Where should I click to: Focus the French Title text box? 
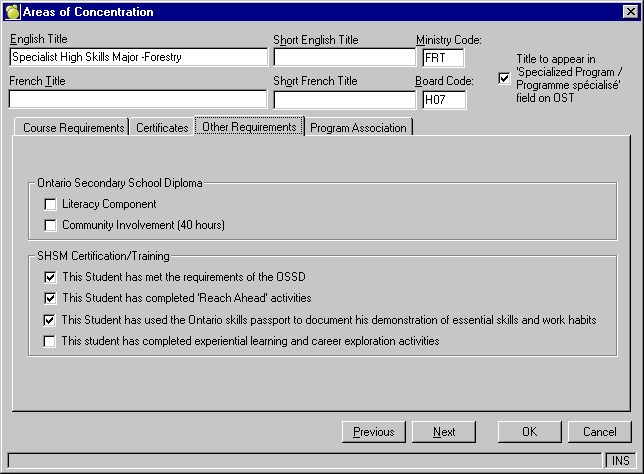[x=137, y=100]
